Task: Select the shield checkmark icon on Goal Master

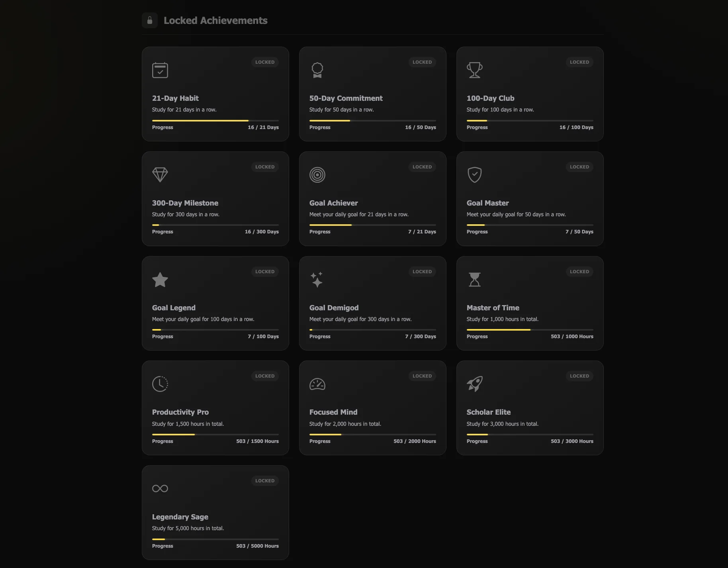Action: [475, 175]
